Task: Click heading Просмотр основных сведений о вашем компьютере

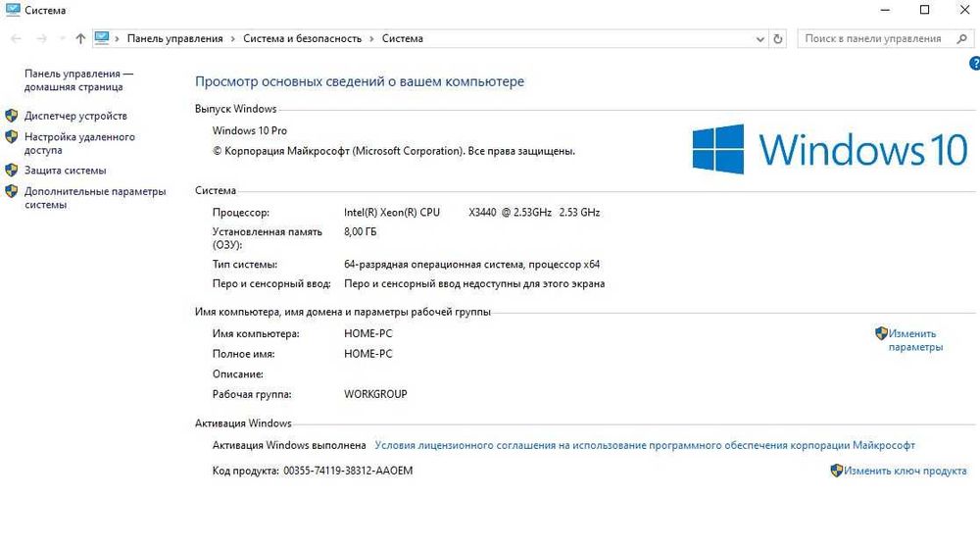Action: [x=360, y=81]
